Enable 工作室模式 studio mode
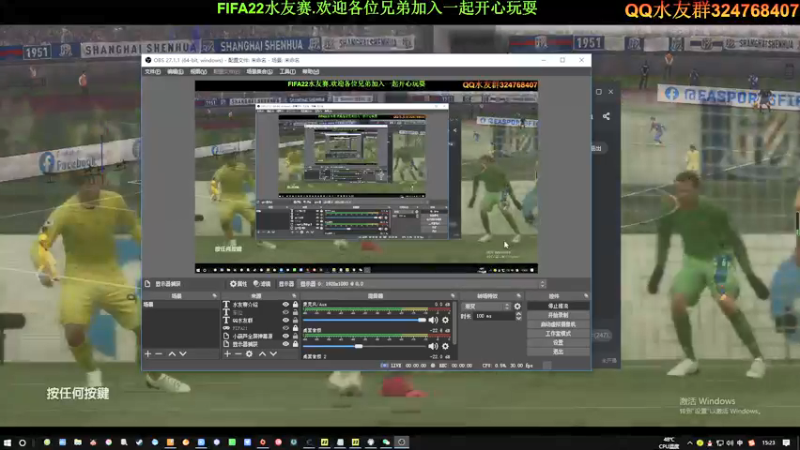 (558, 334)
